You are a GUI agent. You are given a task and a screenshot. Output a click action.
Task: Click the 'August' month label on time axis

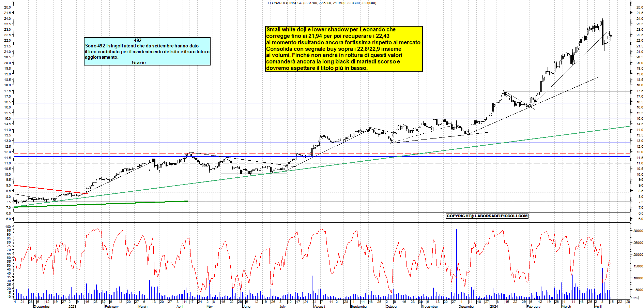(319, 306)
